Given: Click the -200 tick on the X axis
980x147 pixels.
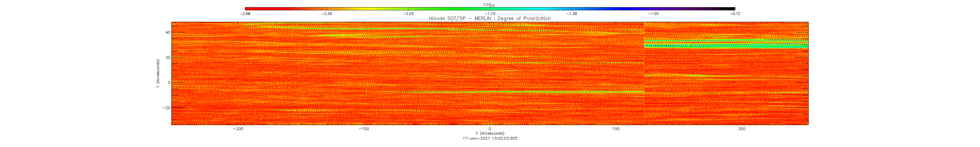Looking at the screenshot, I should pos(238,129).
